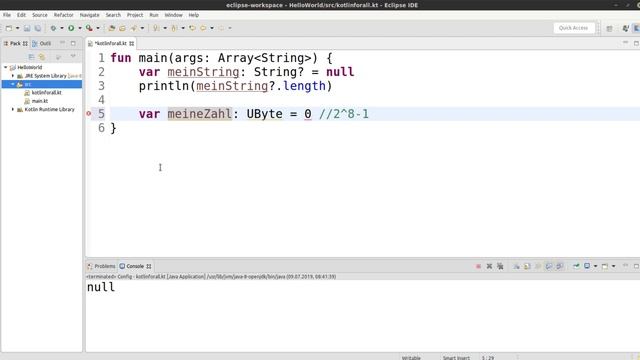Open the Search menu
640x360 pixels.
point(113,15)
